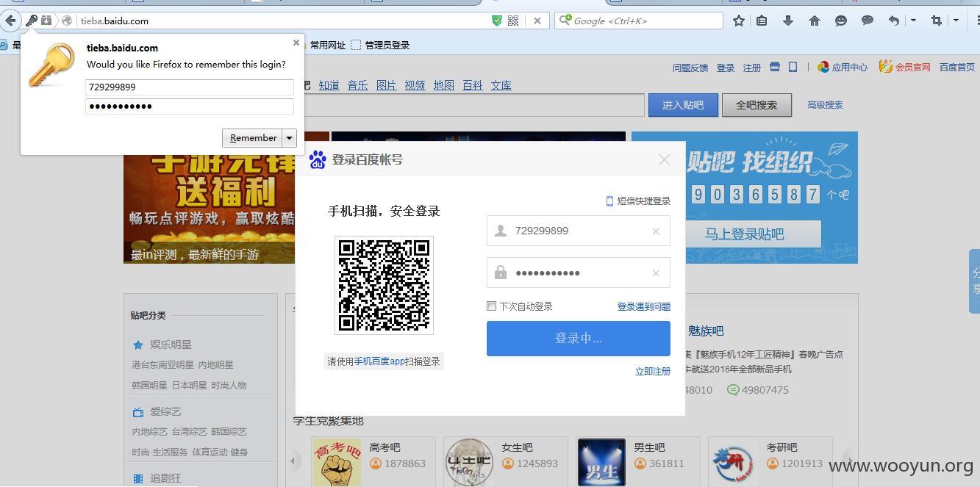Open 文库 navigation tab
This screenshot has width=980, height=487.
point(501,85)
